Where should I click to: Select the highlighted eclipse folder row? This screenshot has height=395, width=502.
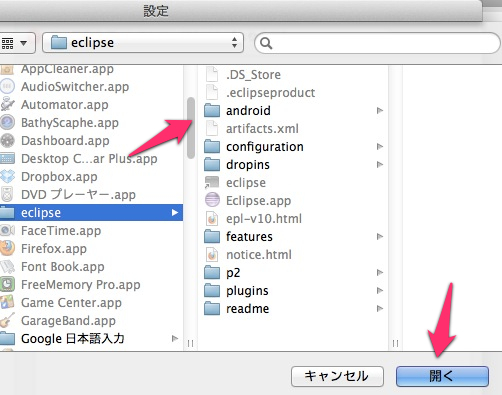coord(91,212)
